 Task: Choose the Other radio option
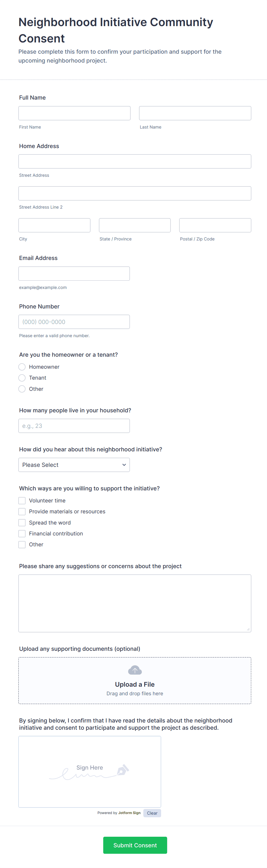point(22,389)
